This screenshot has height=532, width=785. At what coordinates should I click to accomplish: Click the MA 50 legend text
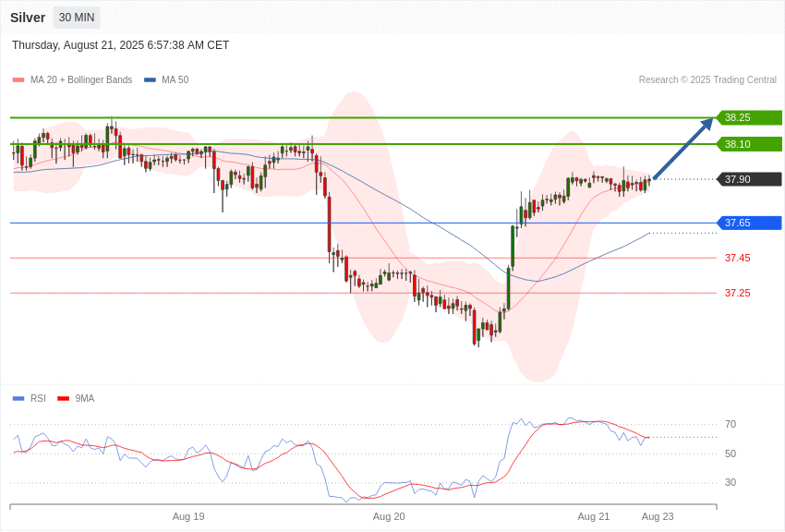point(175,80)
